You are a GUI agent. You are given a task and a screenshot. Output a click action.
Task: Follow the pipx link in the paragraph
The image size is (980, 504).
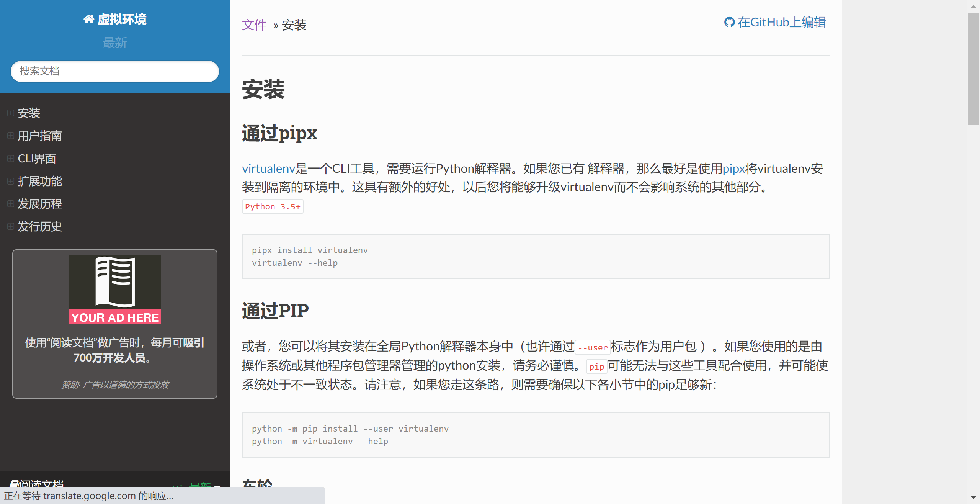click(x=733, y=169)
